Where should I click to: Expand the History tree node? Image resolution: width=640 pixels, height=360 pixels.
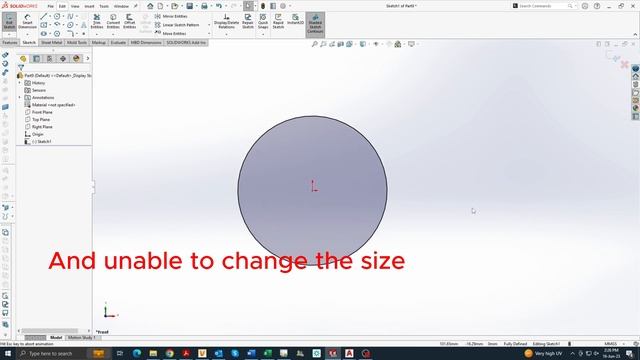[20, 83]
